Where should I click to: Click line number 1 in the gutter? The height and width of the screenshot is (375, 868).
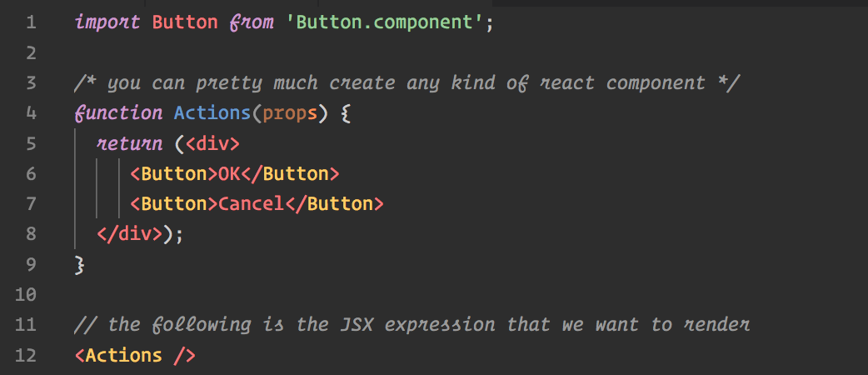31,23
